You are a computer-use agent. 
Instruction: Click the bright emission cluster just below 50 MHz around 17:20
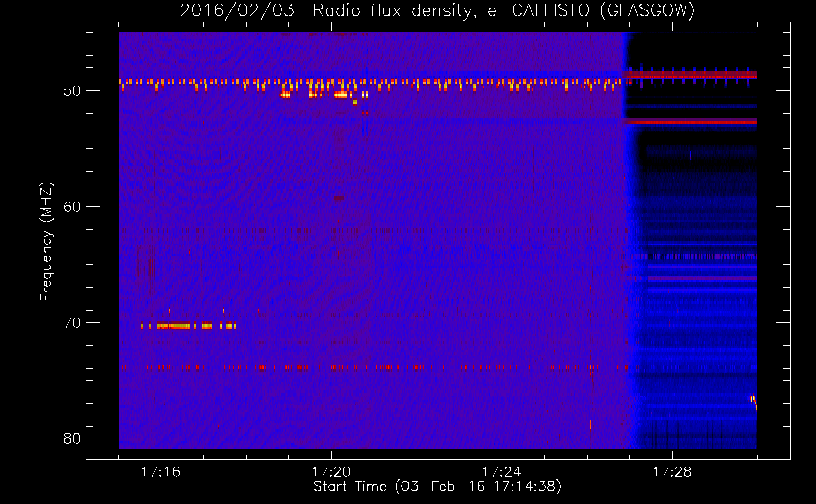pyautogui.click(x=324, y=94)
